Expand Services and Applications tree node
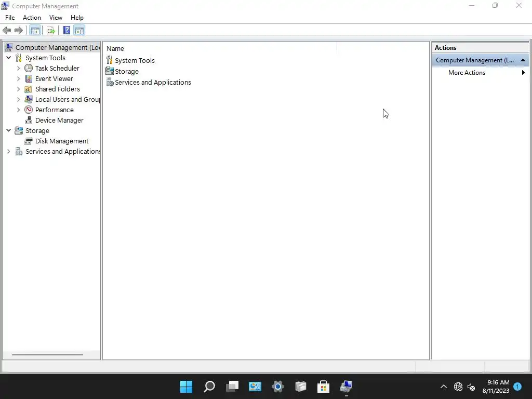 click(x=9, y=152)
